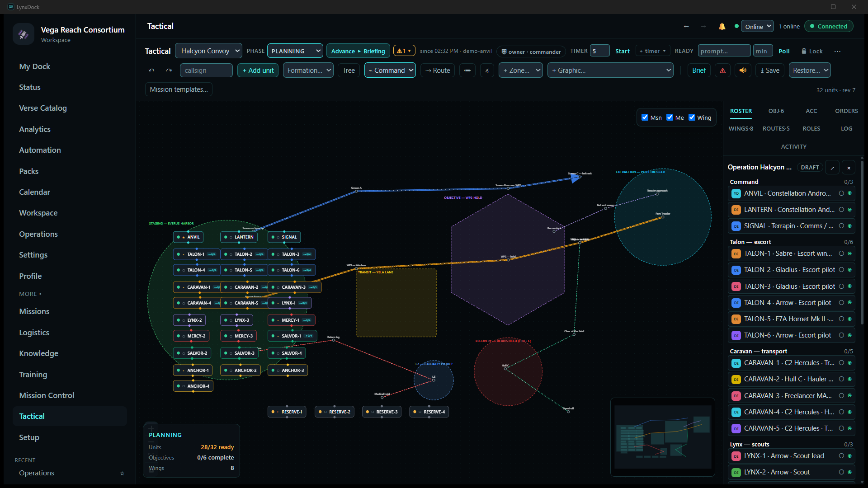Open the three-dot overflow menu
The image size is (868, 488).
[837, 52]
